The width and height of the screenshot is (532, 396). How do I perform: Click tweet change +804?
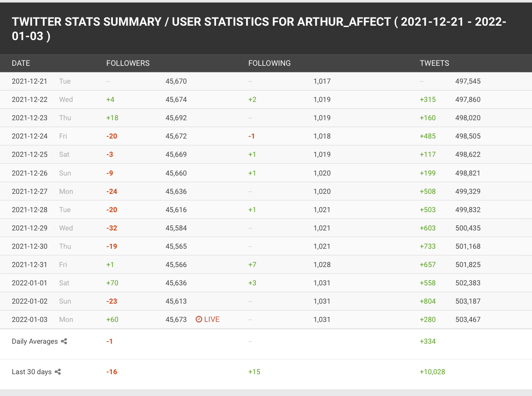pos(428,301)
